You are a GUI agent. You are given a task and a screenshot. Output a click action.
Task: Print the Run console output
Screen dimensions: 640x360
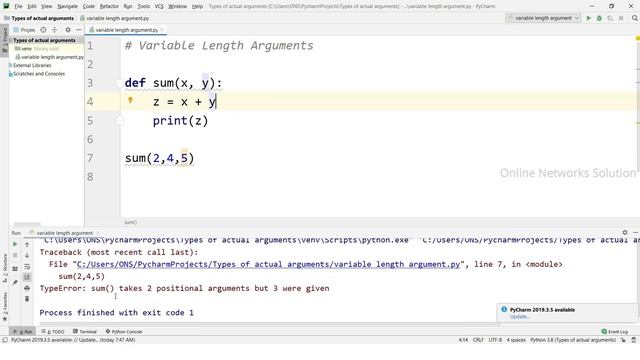click(x=27, y=288)
